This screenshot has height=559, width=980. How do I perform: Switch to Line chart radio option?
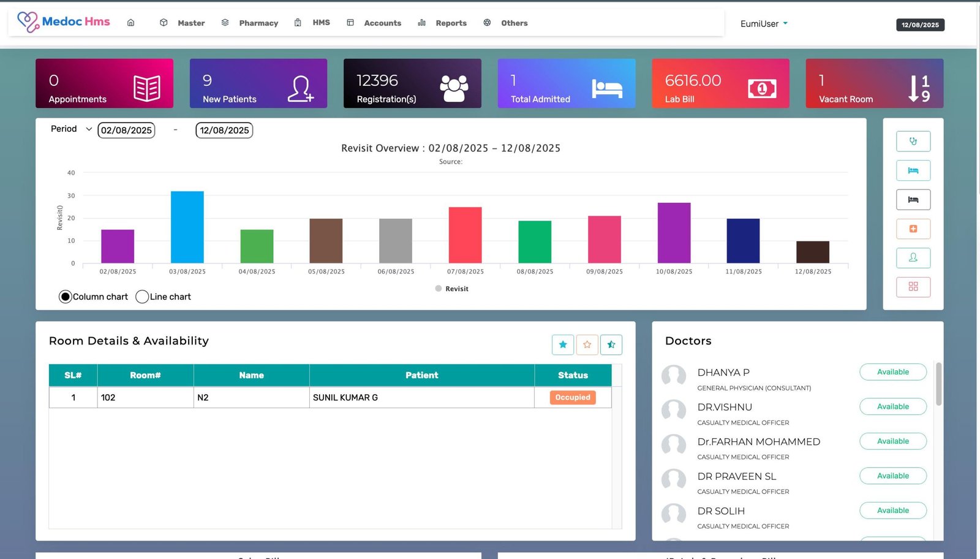(x=142, y=297)
